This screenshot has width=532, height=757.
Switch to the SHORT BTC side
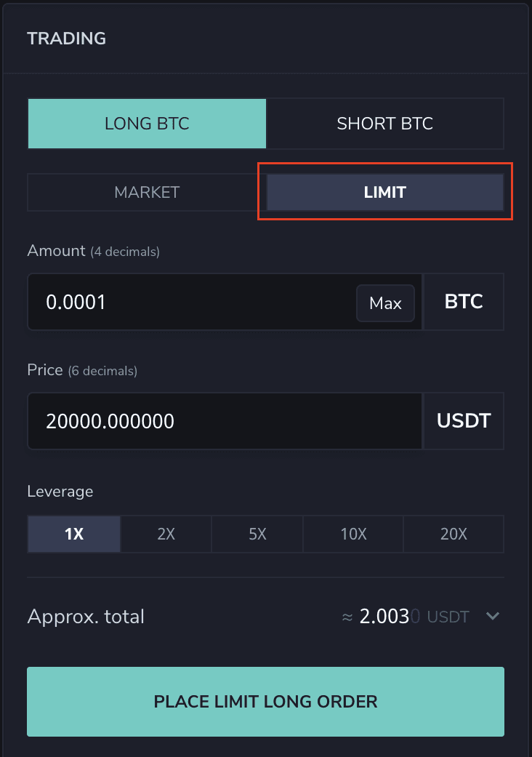click(384, 124)
